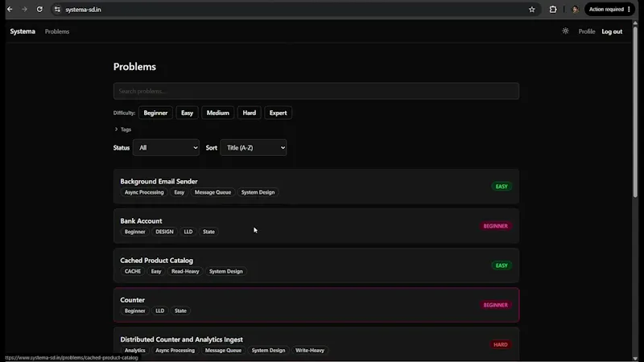The width and height of the screenshot is (644, 362).
Task: Open the browser extensions puzzle icon
Action: point(553,9)
